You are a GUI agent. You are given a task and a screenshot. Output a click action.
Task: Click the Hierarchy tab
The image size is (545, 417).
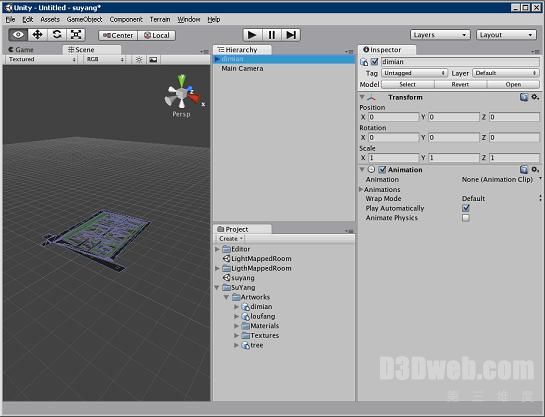pyautogui.click(x=242, y=50)
